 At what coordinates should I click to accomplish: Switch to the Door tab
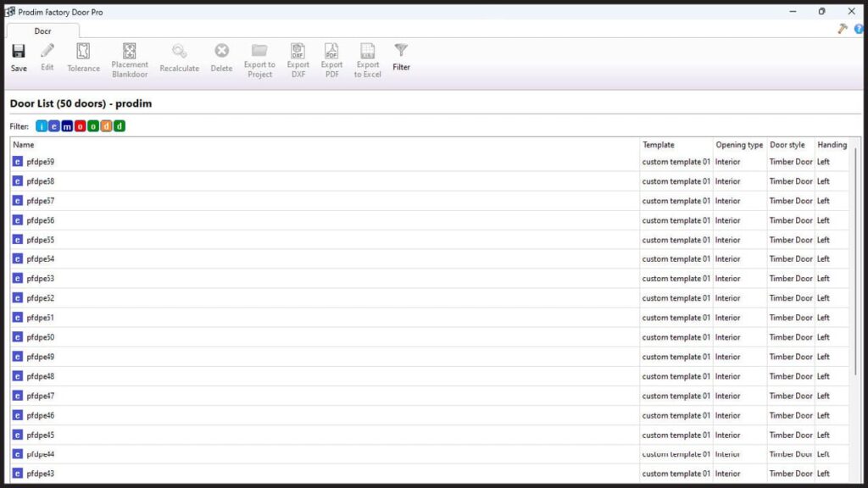[42, 30]
